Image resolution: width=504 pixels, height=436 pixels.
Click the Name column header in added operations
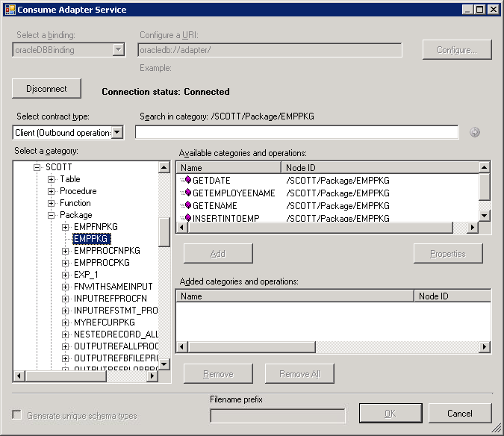pos(295,296)
